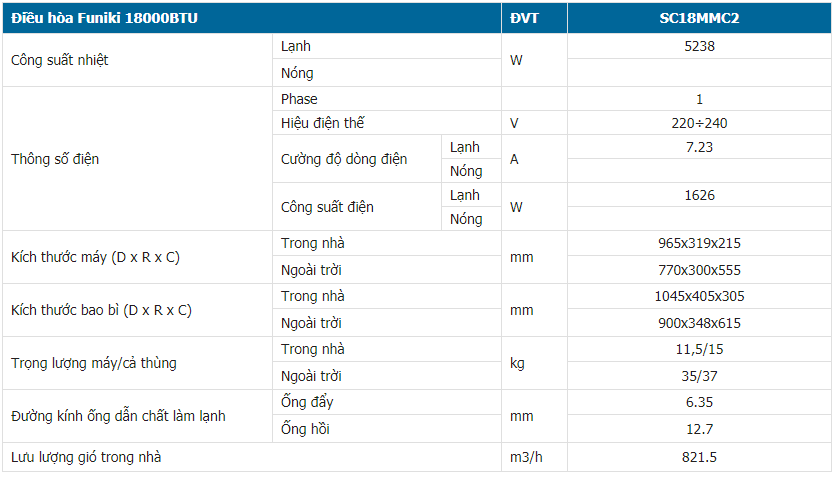Click the 1045x405x305 packaging value
Screen dimensions: 835x489
click(699, 297)
